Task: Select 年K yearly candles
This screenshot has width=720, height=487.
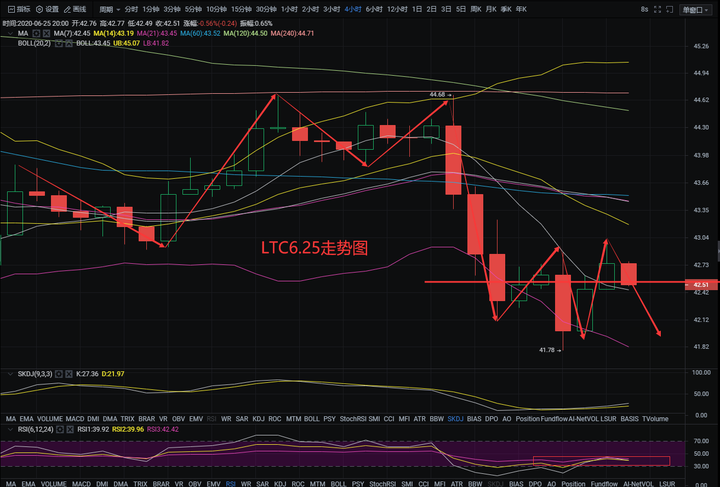Action: coord(521,9)
